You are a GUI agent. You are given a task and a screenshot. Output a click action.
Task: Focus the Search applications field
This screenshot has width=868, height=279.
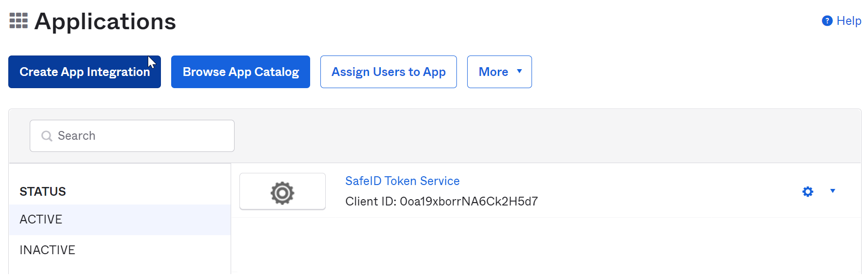pyautogui.click(x=141, y=136)
